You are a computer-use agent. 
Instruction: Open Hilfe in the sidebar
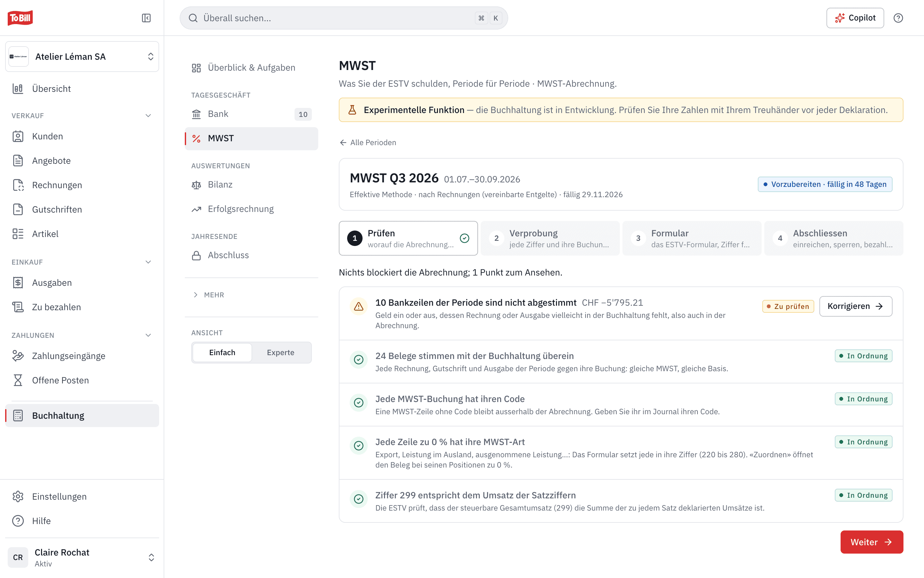point(82,521)
